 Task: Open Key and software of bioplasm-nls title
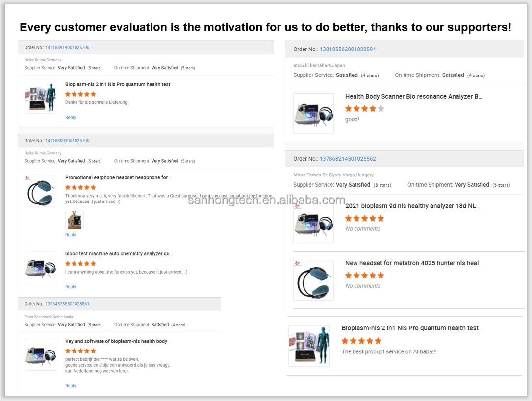[118, 341]
